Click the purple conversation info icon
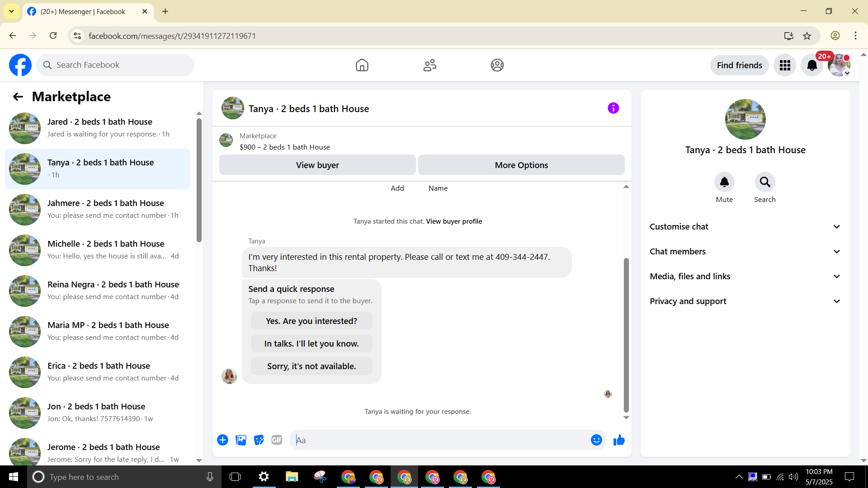 click(613, 108)
